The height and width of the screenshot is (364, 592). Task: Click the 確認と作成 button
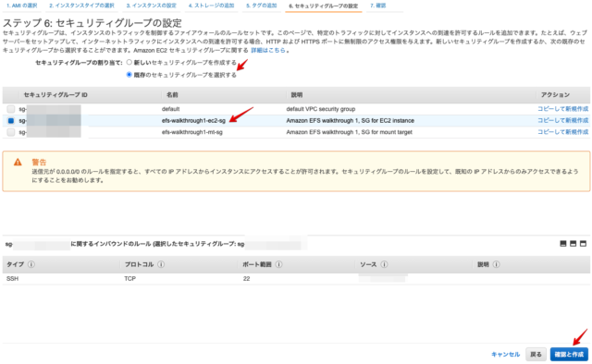(x=569, y=354)
